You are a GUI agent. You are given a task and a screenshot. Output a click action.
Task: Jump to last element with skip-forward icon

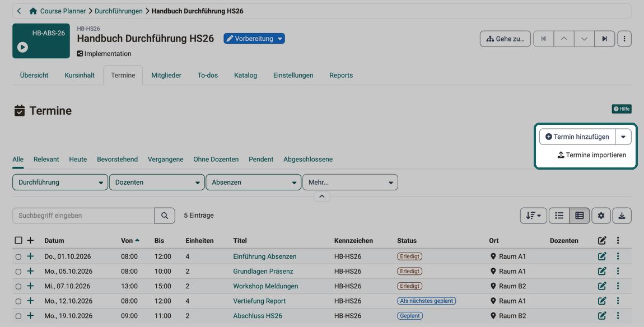(605, 39)
